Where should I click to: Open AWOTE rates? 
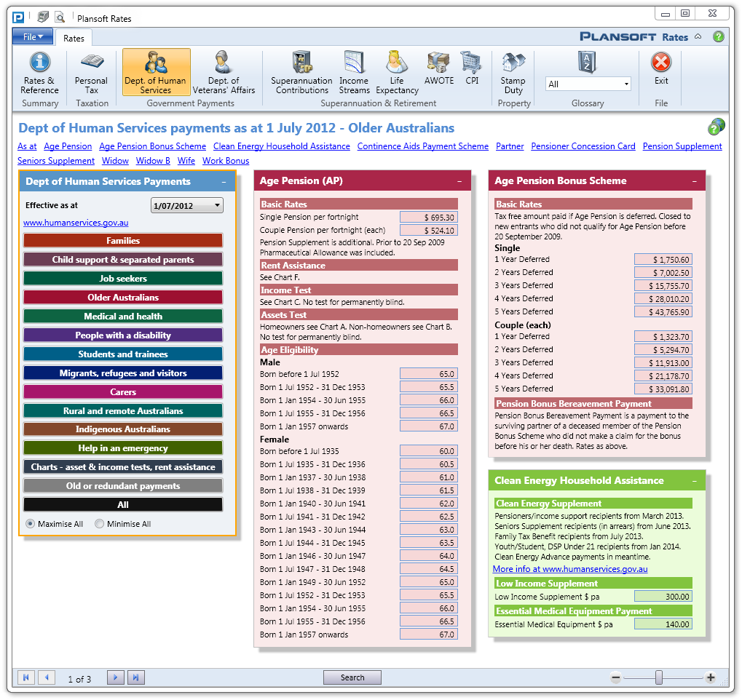coord(438,68)
